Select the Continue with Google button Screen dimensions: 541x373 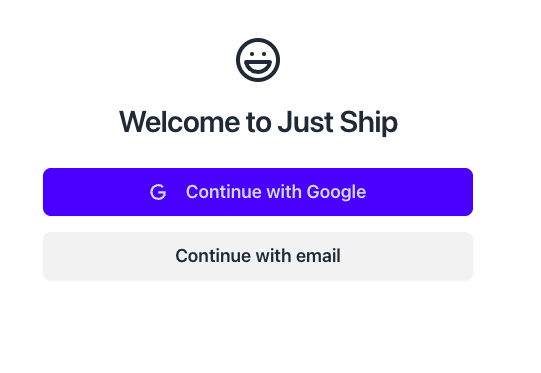click(x=258, y=192)
